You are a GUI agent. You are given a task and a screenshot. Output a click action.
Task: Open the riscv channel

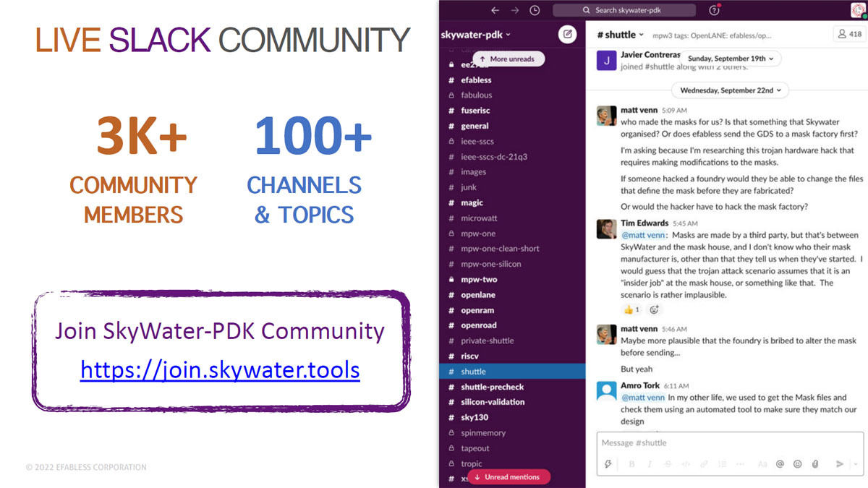(x=471, y=356)
